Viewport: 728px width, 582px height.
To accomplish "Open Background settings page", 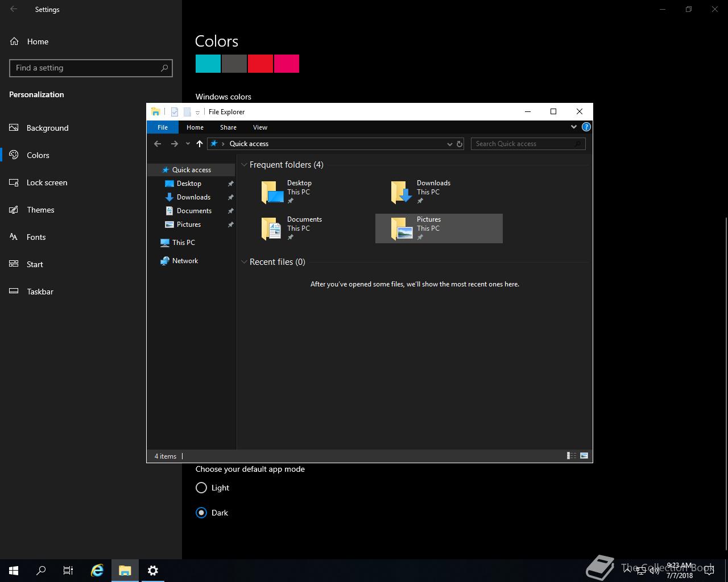I will pos(91,128).
